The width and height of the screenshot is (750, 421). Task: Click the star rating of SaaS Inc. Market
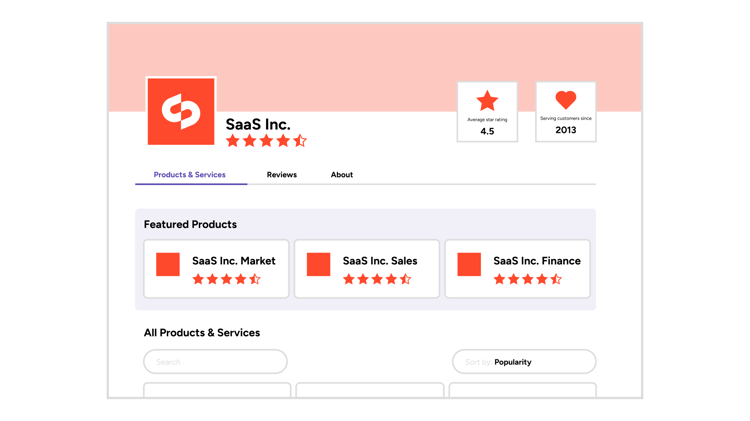[x=226, y=279]
